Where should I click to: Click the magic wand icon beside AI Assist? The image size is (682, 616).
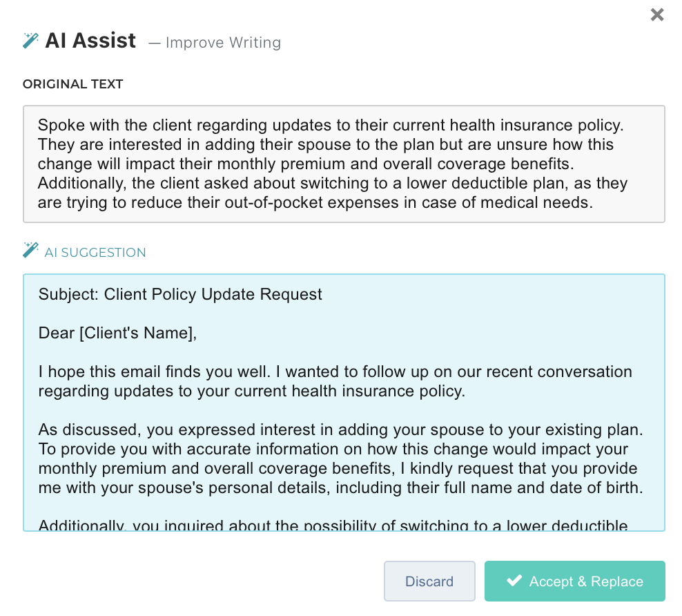[x=30, y=41]
